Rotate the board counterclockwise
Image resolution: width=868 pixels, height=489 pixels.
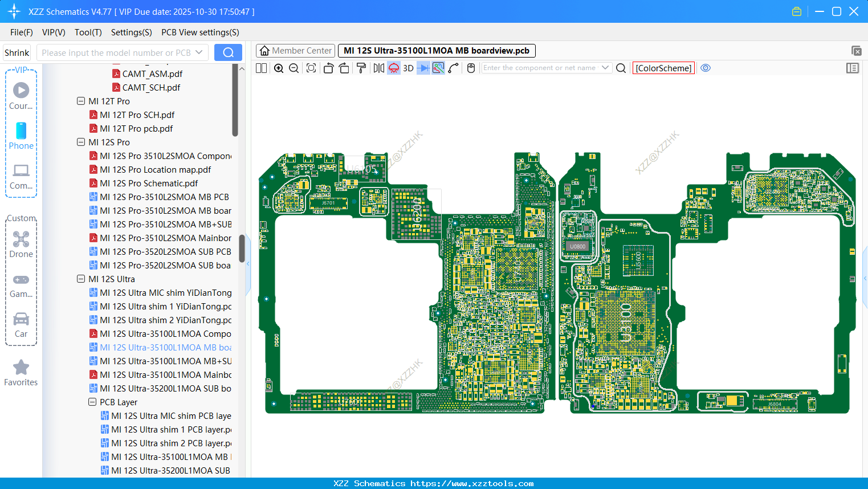(329, 68)
